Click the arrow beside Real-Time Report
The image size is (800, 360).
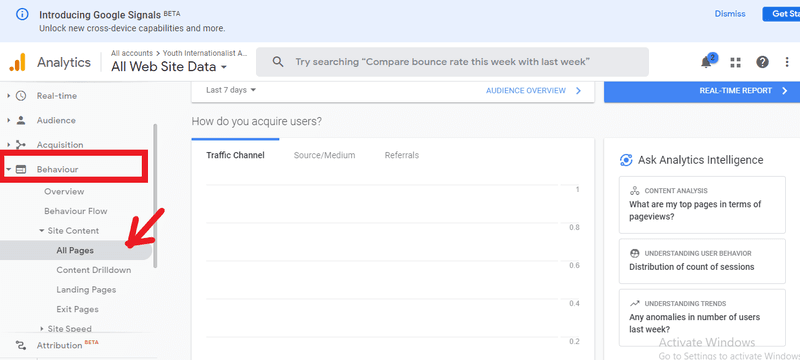pyautogui.click(x=785, y=91)
